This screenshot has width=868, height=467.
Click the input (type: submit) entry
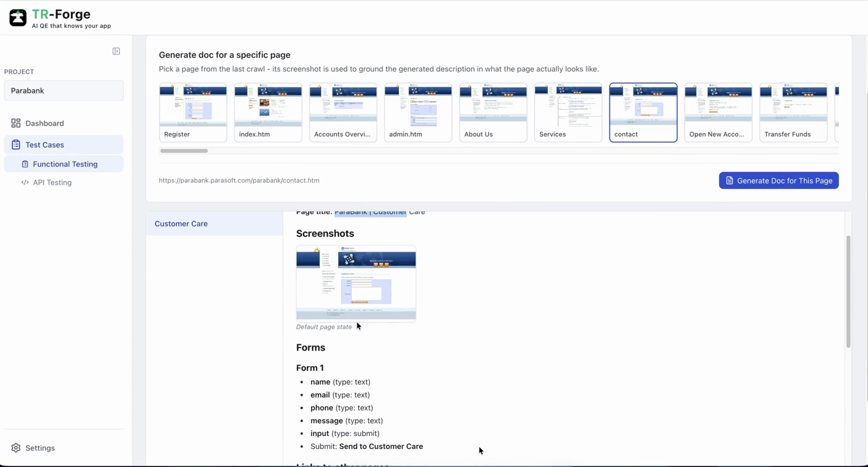[345, 433]
